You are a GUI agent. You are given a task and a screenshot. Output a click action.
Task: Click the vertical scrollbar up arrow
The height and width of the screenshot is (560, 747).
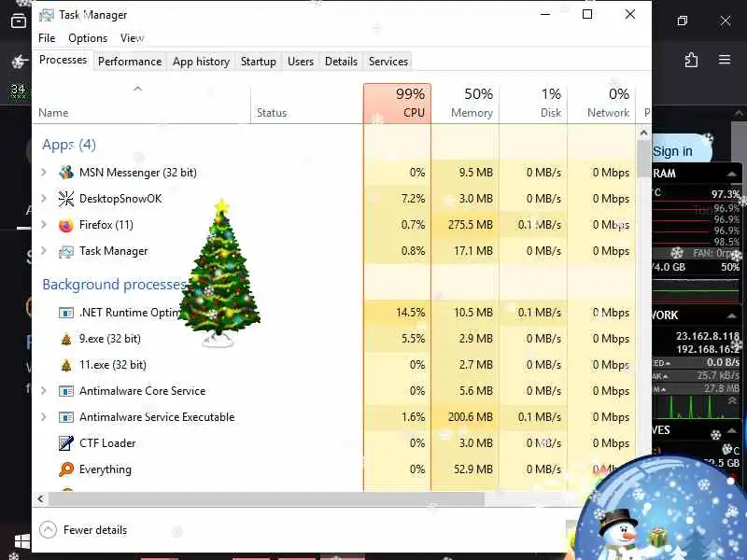[x=643, y=133]
